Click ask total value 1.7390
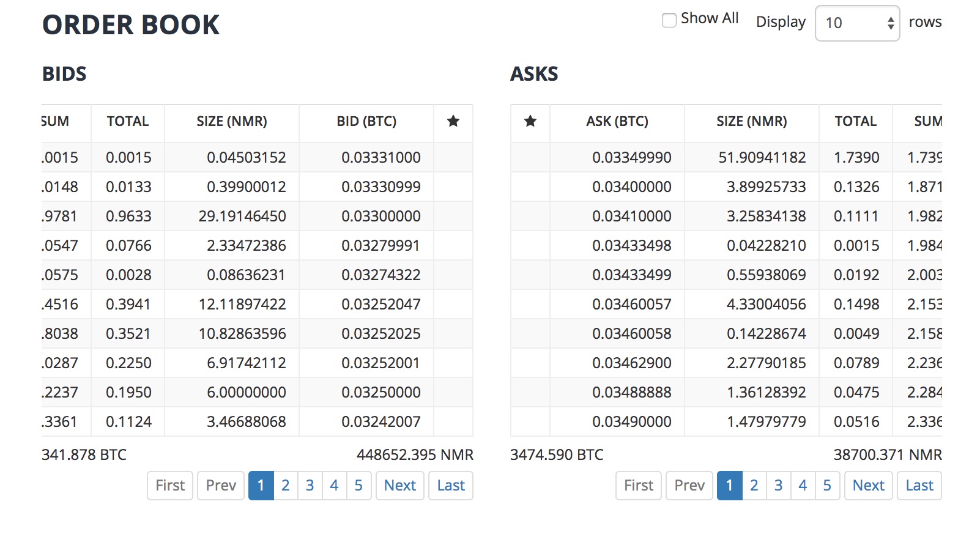Viewport: 980px width, 537px height. pos(856,158)
